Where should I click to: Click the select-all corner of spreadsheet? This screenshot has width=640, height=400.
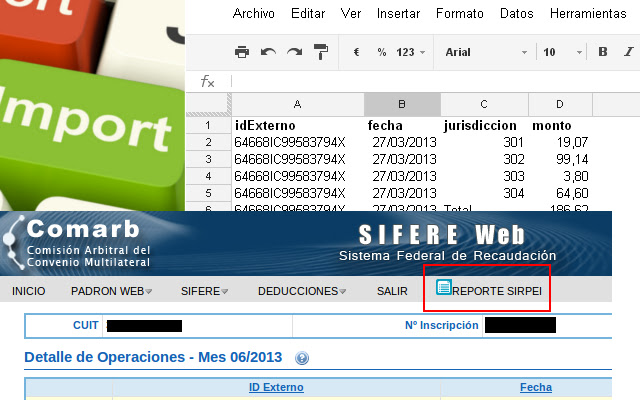click(209, 104)
